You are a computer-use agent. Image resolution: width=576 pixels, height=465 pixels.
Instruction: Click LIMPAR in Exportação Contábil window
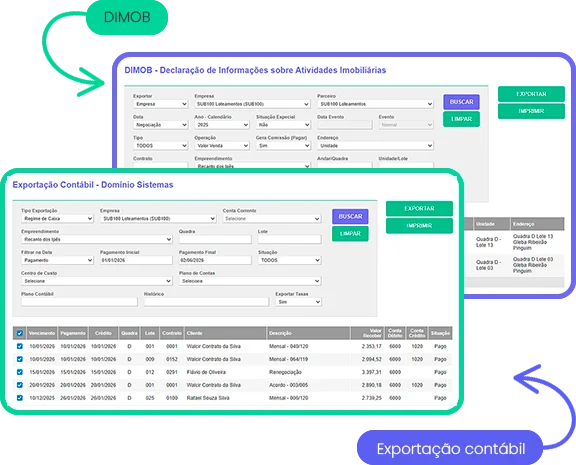click(350, 234)
